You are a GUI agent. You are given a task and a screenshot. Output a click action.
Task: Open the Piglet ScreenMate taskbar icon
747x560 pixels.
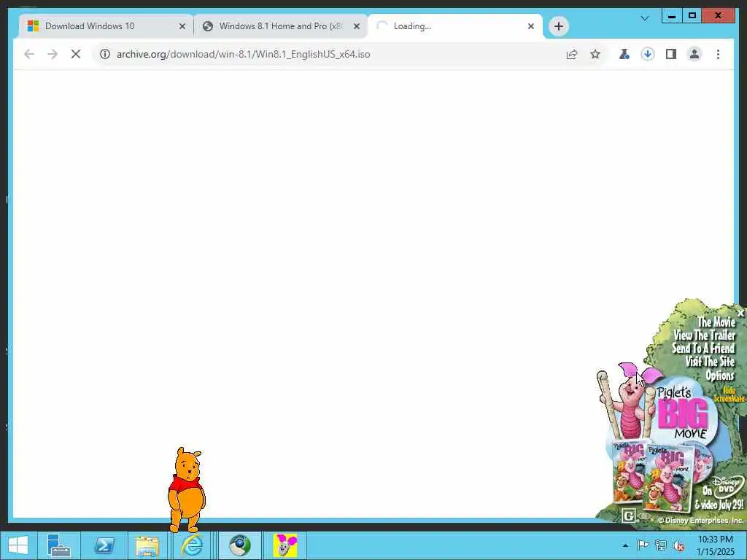pos(285,545)
